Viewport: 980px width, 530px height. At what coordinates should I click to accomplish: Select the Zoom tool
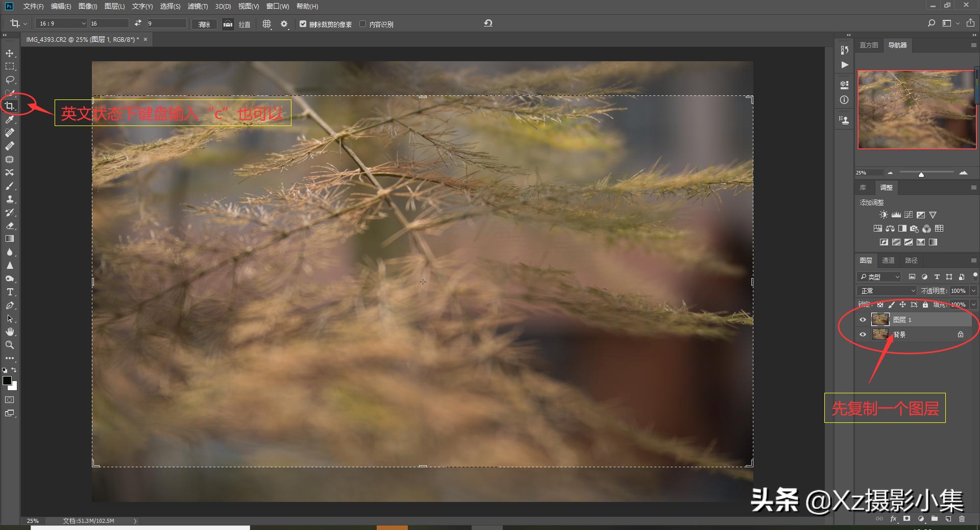10,345
